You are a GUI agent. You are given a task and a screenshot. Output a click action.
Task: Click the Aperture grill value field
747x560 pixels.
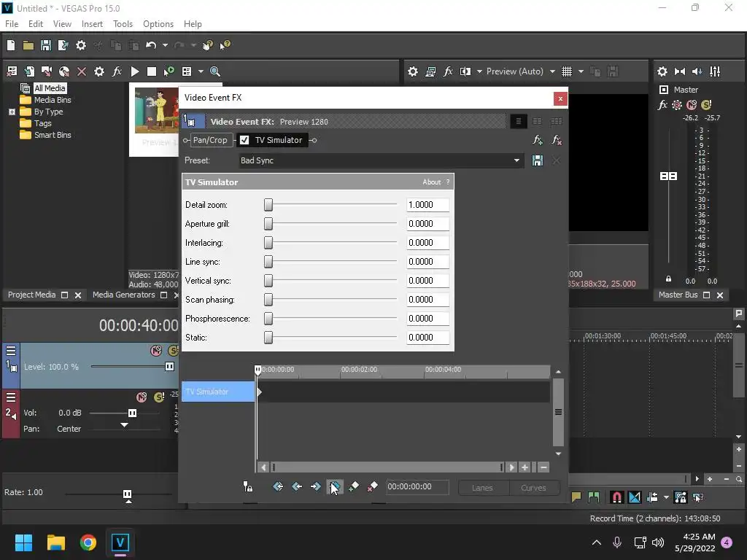tap(427, 224)
